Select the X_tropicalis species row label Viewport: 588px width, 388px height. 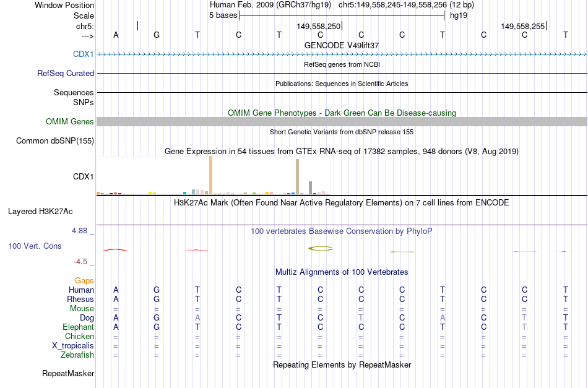[x=73, y=346]
